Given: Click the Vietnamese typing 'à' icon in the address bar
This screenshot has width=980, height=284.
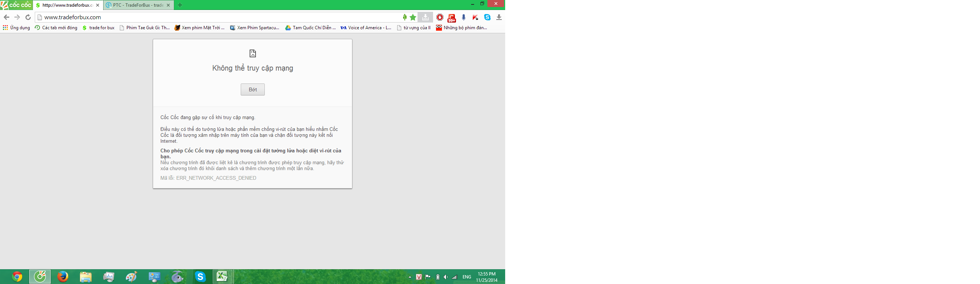Looking at the screenshot, I should coord(405,17).
